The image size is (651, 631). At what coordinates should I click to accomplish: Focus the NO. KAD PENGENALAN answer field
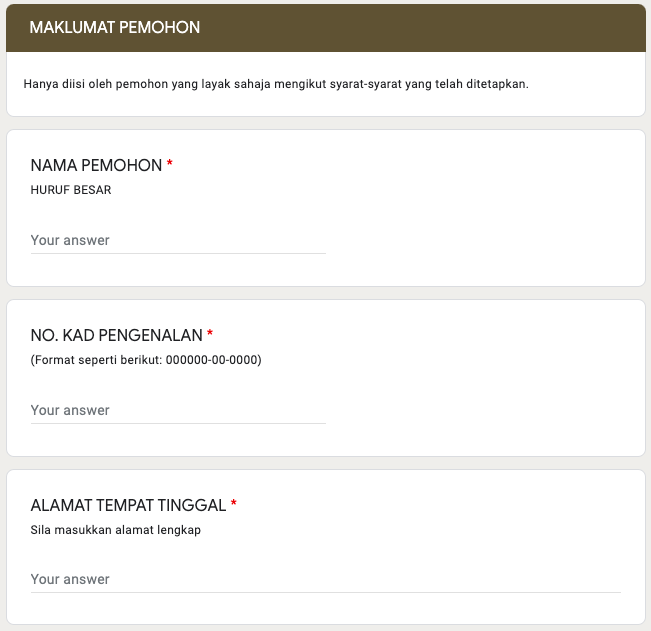pos(178,411)
